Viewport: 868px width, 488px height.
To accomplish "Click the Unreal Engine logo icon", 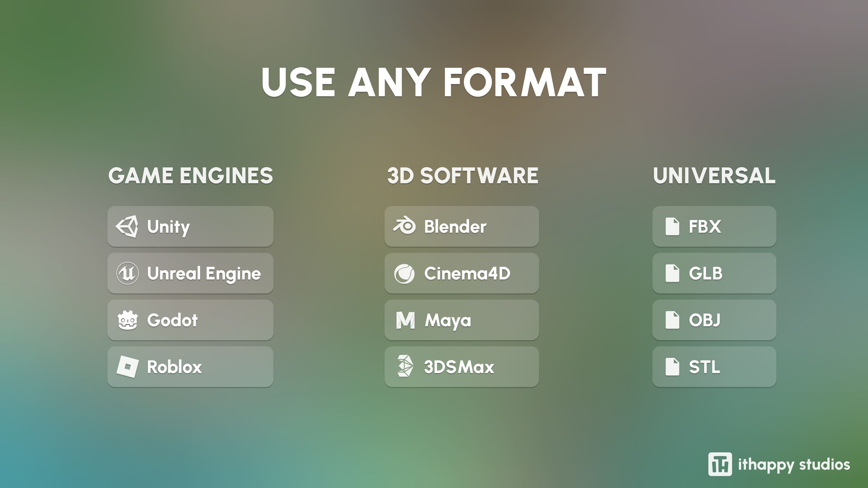I will (x=127, y=273).
